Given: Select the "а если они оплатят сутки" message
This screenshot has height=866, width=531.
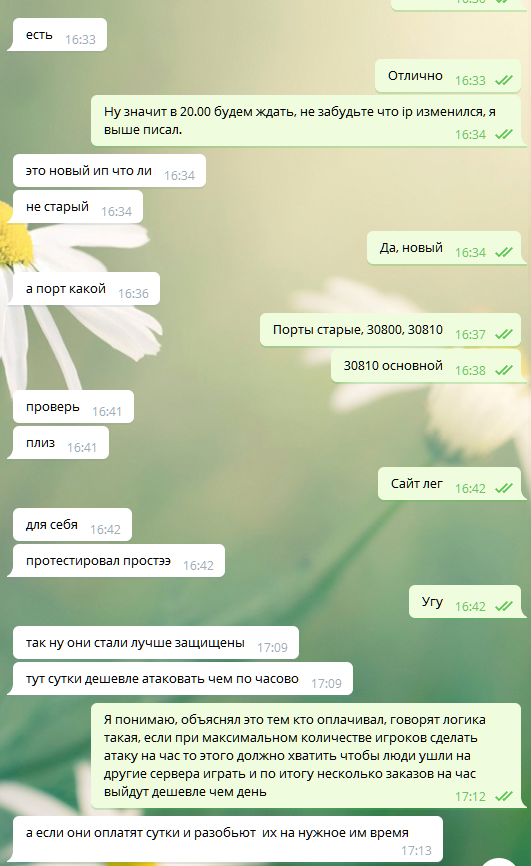Looking at the screenshot, I should point(226,839).
